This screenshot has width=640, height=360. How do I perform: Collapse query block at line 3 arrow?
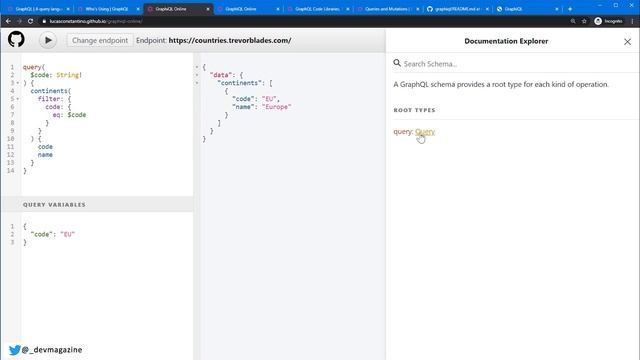tap(18, 83)
